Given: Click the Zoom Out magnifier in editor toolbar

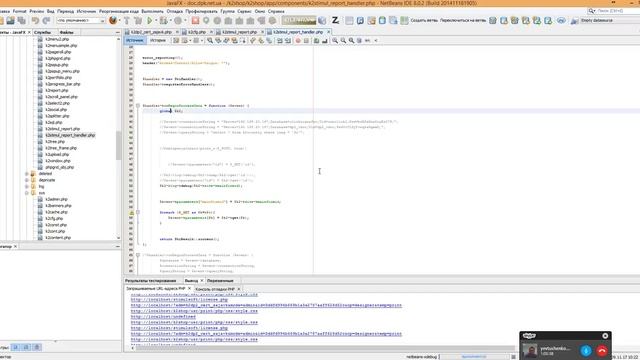Looking at the screenshot, I should 343,40.
